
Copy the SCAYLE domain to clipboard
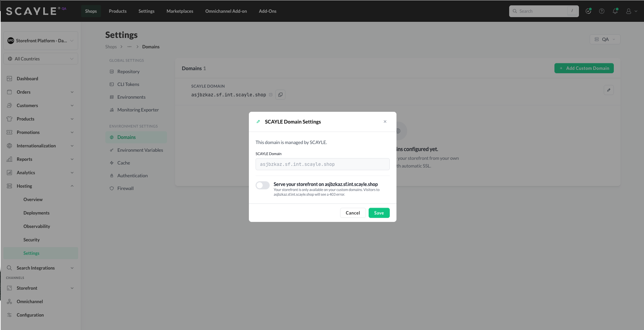pos(280,95)
